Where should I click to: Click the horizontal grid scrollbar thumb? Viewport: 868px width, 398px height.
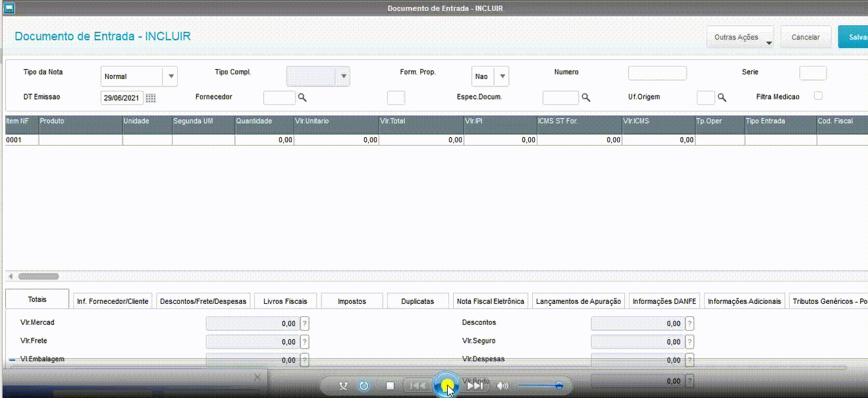38,277
